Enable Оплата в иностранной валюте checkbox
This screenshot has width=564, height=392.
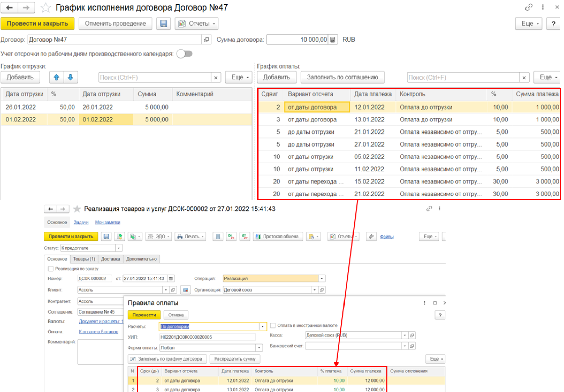point(273,325)
